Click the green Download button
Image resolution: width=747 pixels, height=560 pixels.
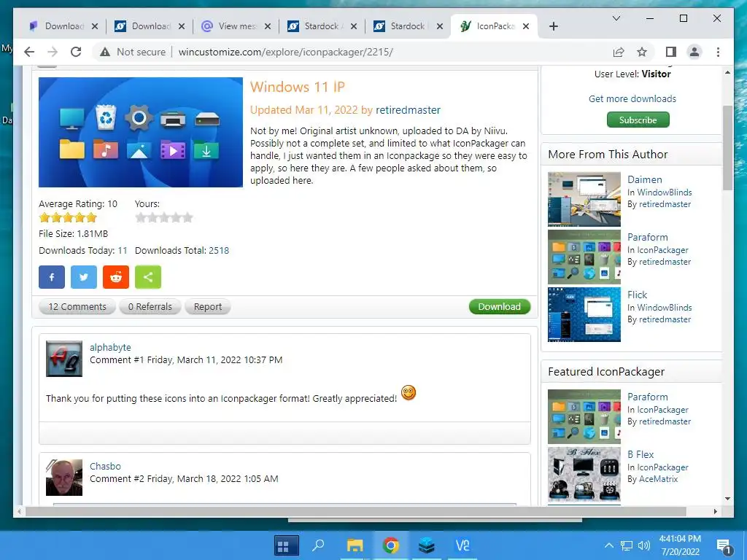click(x=500, y=307)
